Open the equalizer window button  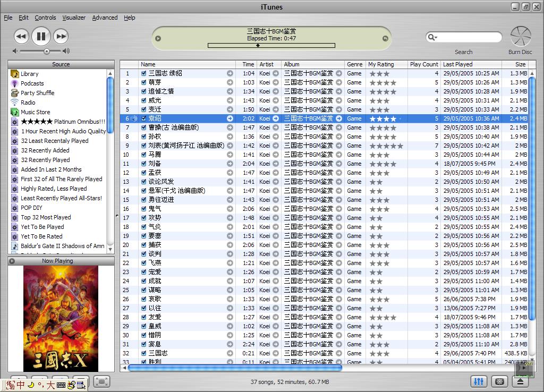[479, 381]
